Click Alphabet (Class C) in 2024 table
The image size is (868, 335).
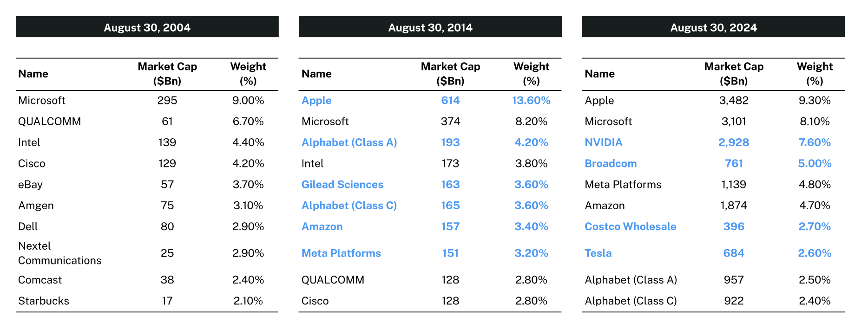pos(631,301)
